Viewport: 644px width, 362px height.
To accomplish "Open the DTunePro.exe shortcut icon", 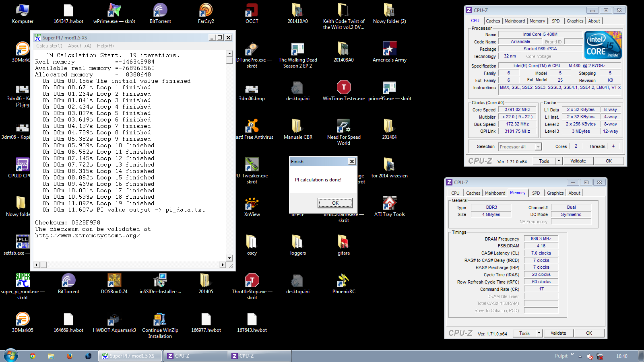I will coord(252,49).
